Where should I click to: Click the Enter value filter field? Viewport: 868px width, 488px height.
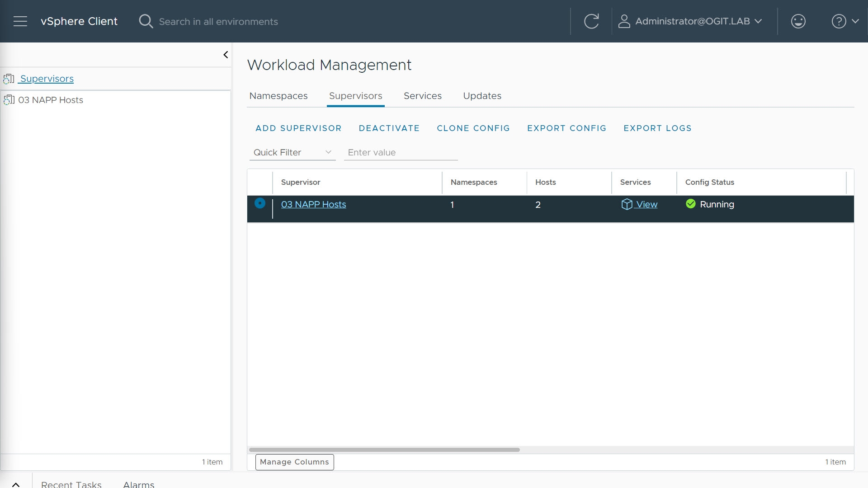click(401, 152)
